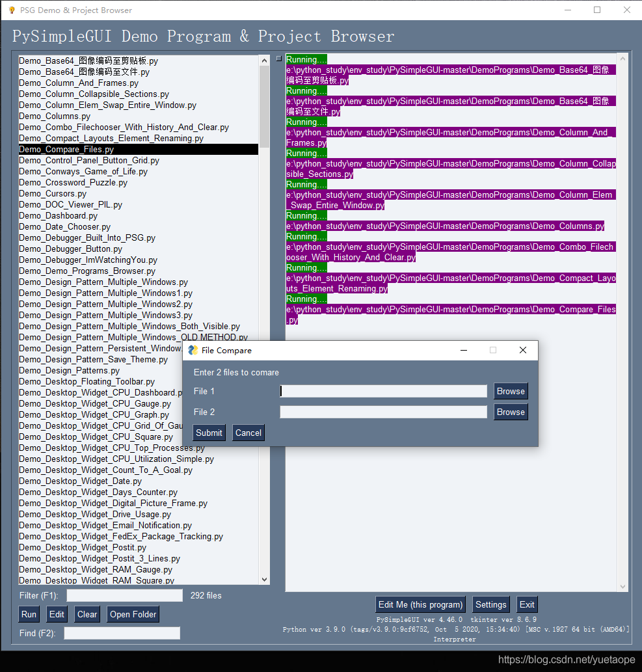Click the small square handle beside output pane
Viewport: 642px width, 672px height.
(279, 59)
